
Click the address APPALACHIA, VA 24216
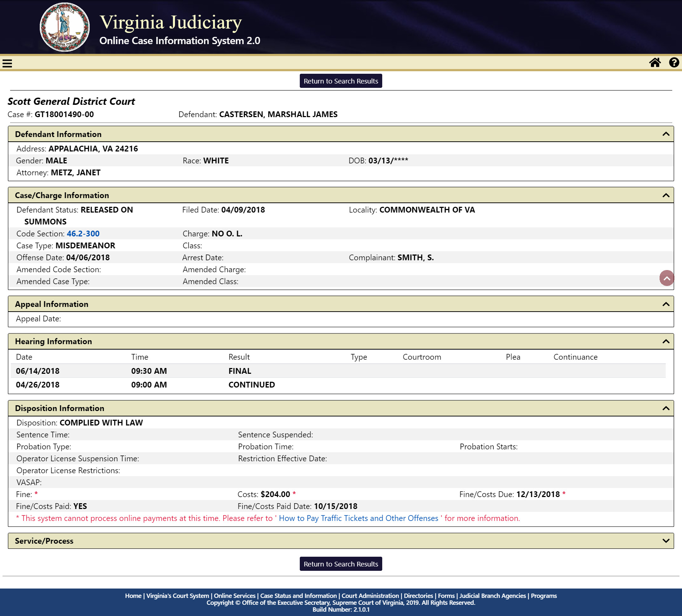(x=93, y=149)
